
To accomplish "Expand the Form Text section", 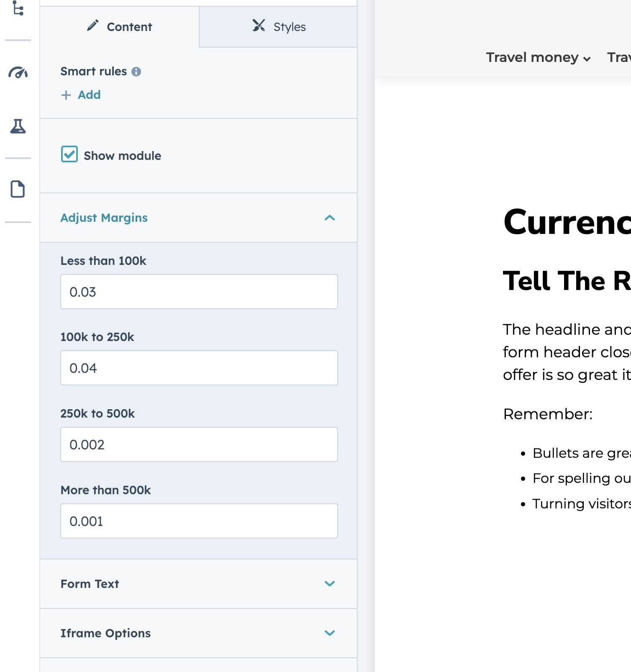I will (x=330, y=583).
